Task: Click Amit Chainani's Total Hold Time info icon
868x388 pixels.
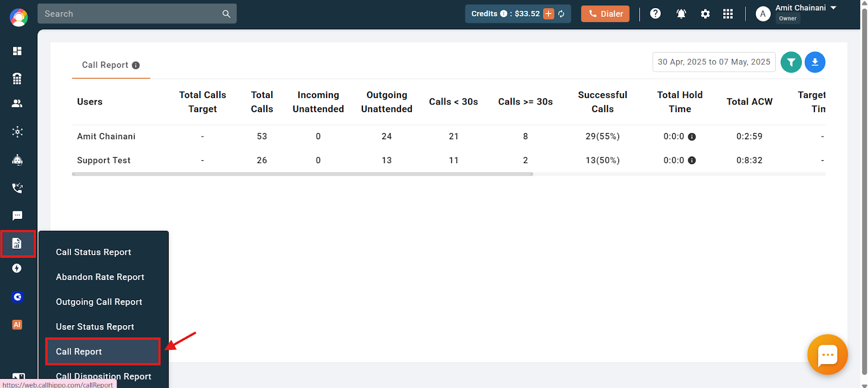Action: (x=692, y=137)
